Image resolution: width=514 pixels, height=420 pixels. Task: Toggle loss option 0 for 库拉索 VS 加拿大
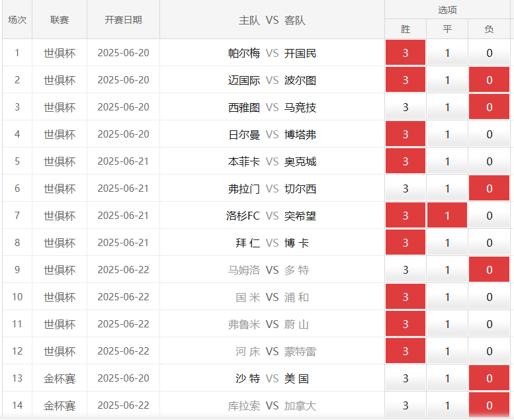[x=489, y=405]
